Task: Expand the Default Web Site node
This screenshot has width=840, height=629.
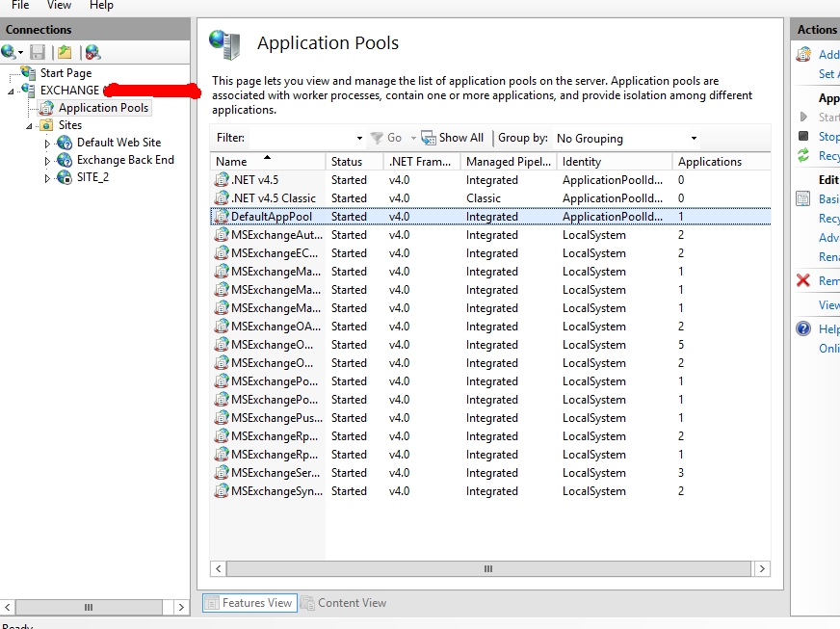Action: [x=47, y=144]
